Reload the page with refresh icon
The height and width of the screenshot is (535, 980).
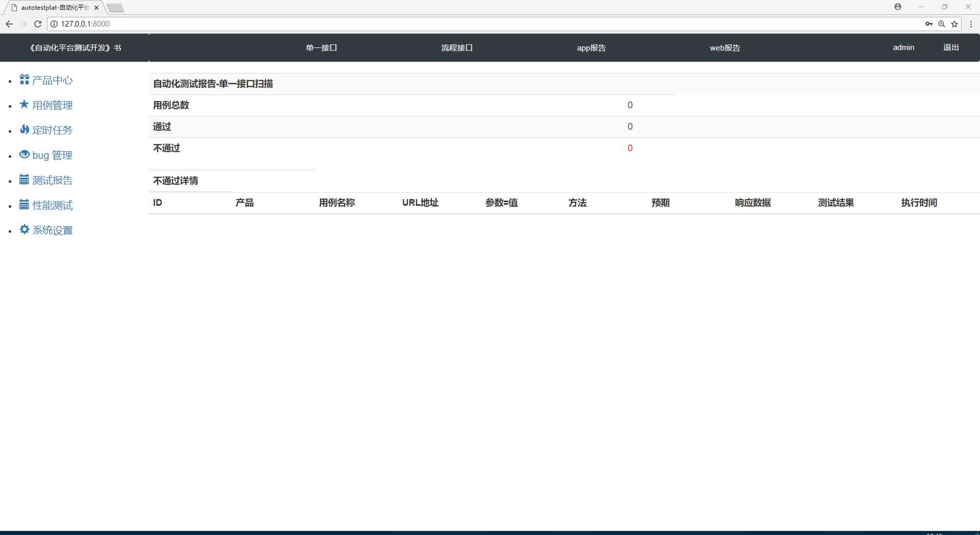pyautogui.click(x=38, y=24)
